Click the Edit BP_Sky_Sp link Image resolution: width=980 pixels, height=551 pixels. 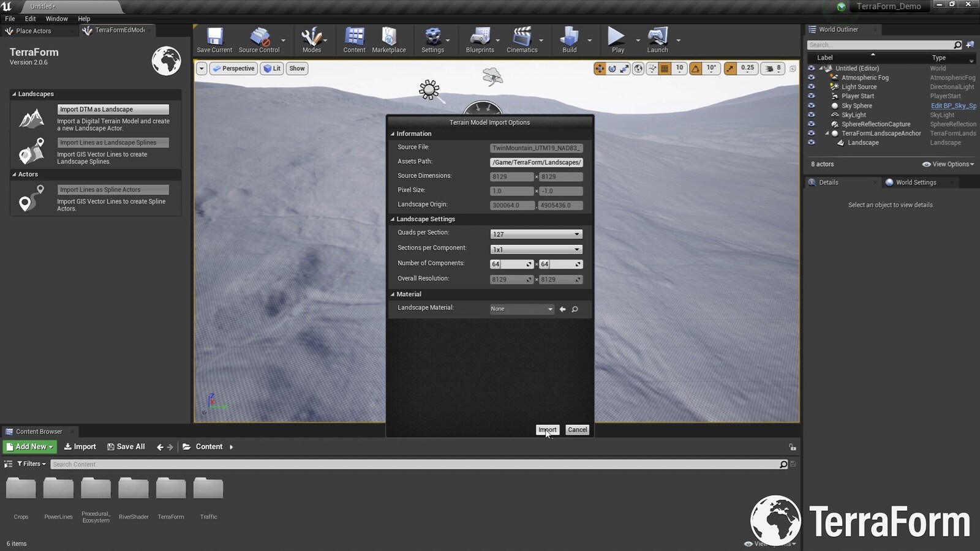pyautogui.click(x=953, y=105)
